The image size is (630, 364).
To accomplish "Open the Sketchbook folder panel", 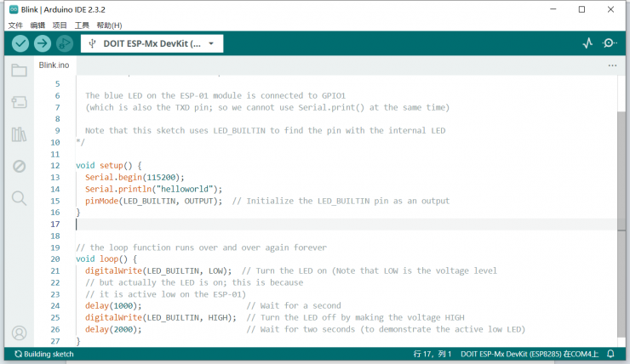I will click(x=19, y=71).
